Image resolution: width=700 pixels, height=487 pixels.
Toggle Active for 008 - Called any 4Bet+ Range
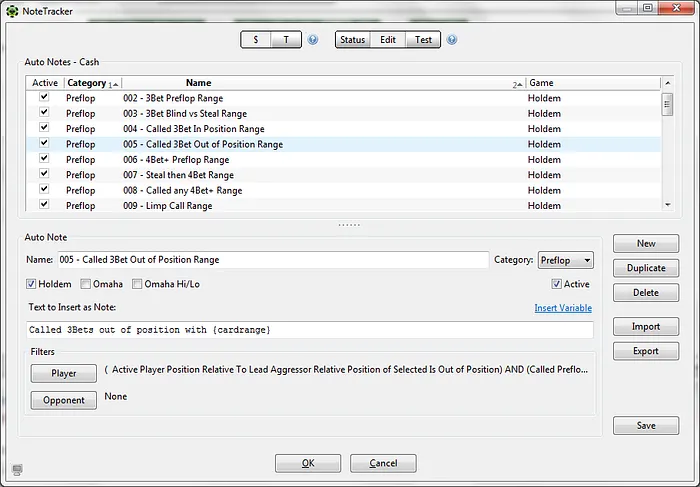click(44, 189)
